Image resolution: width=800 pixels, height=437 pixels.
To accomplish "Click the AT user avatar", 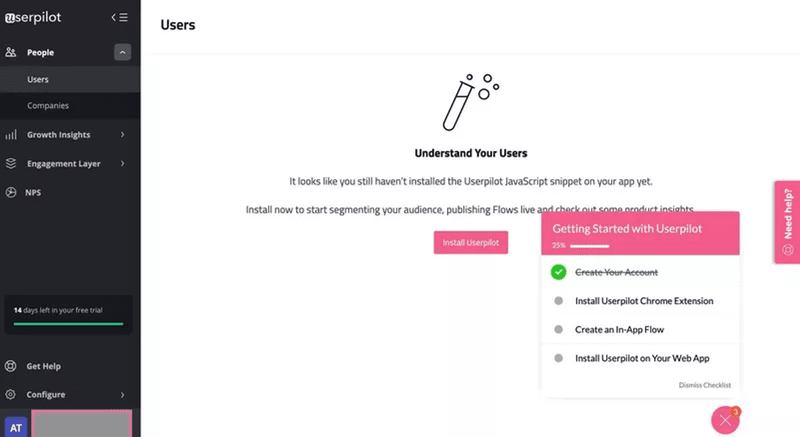I will pos(15,424).
